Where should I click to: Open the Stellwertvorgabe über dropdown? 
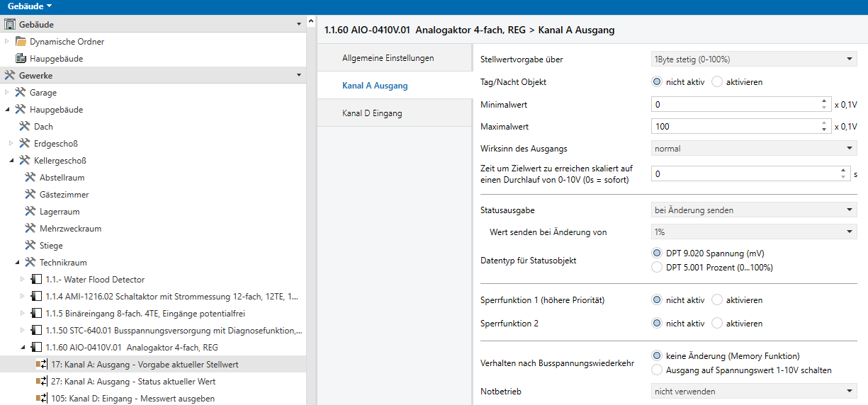(x=754, y=59)
